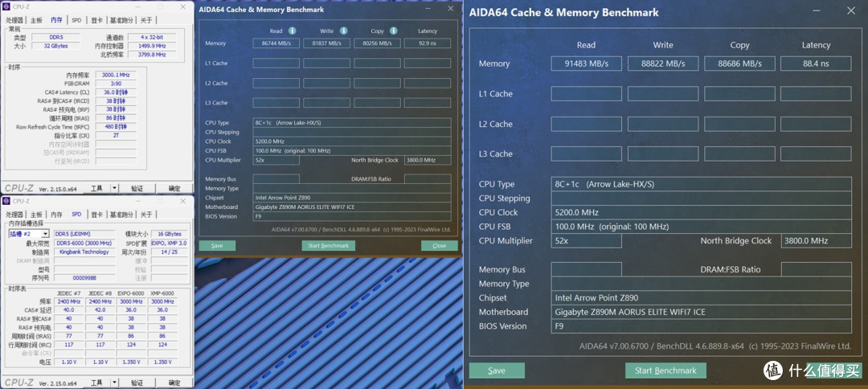Viewport: 868px width, 389px height.
Task: Open 关于 tab in the CPU-Z SPD window
Action: click(145, 215)
